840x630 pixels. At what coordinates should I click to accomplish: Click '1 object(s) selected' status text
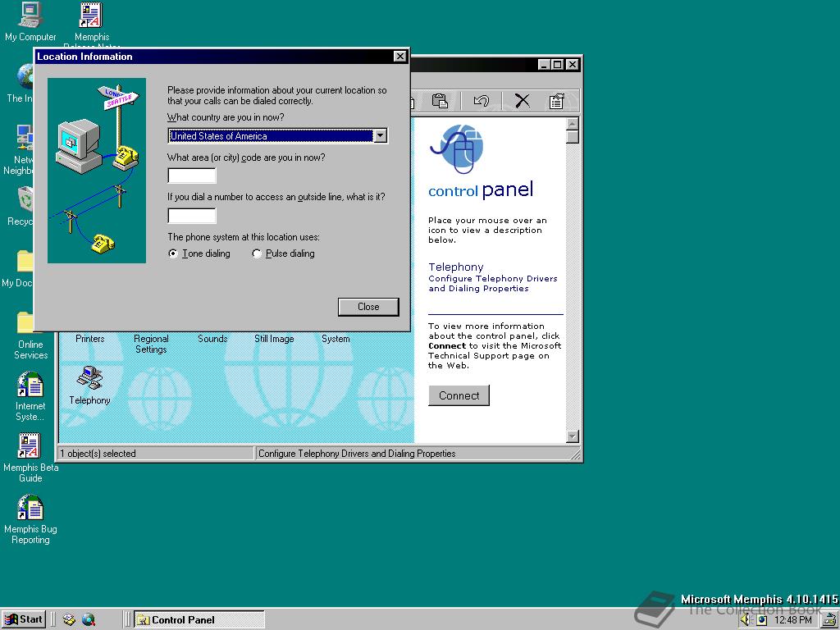[98, 453]
